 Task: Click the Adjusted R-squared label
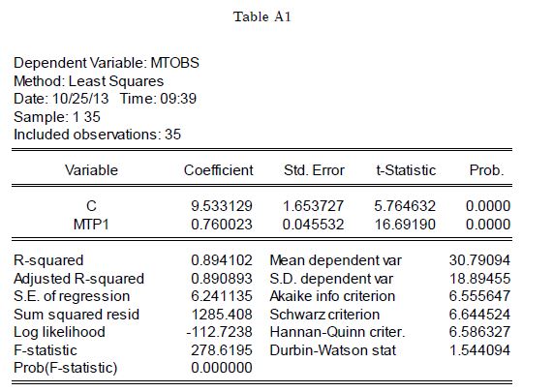[78, 279]
